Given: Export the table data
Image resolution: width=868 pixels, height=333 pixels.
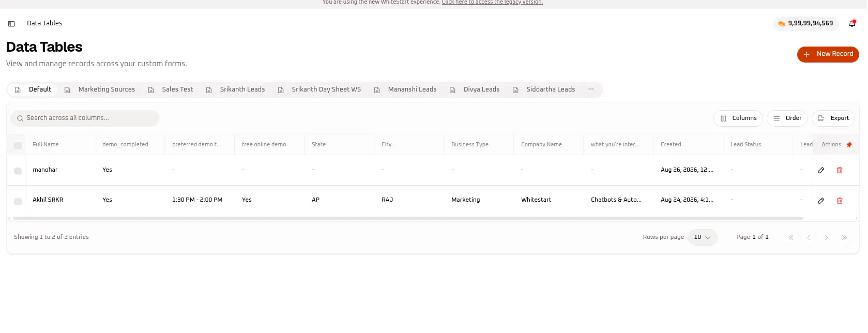Looking at the screenshot, I should (x=833, y=118).
